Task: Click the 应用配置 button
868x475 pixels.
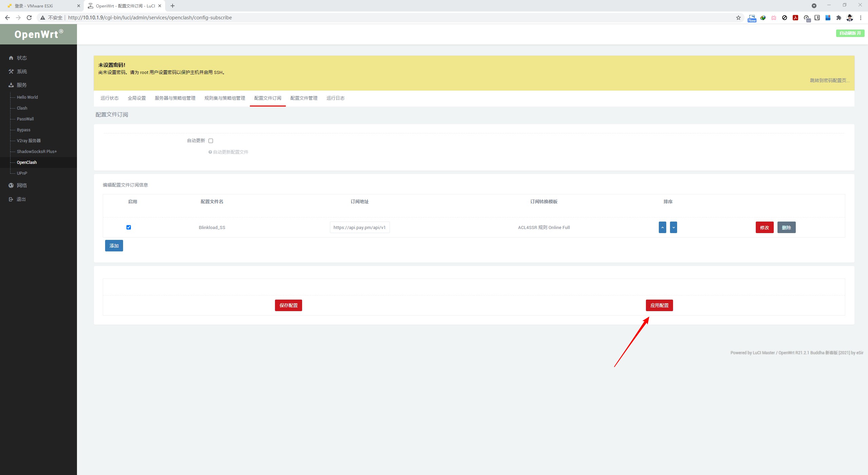Action: pos(659,305)
